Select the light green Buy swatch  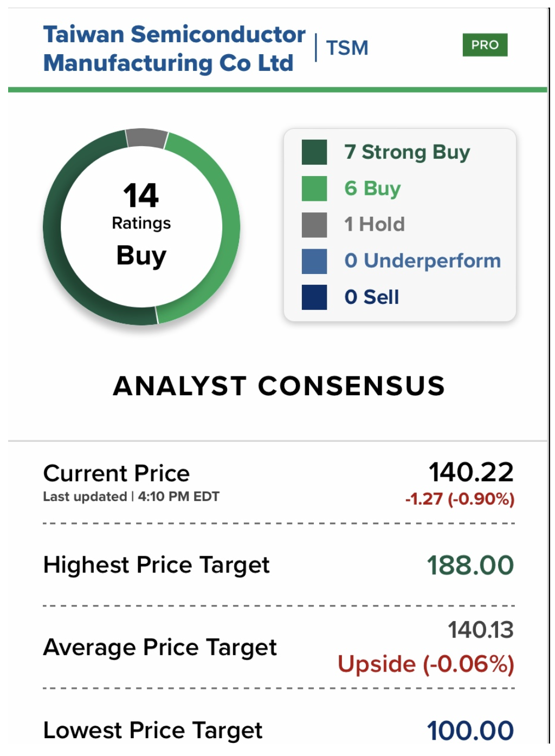pyautogui.click(x=314, y=188)
